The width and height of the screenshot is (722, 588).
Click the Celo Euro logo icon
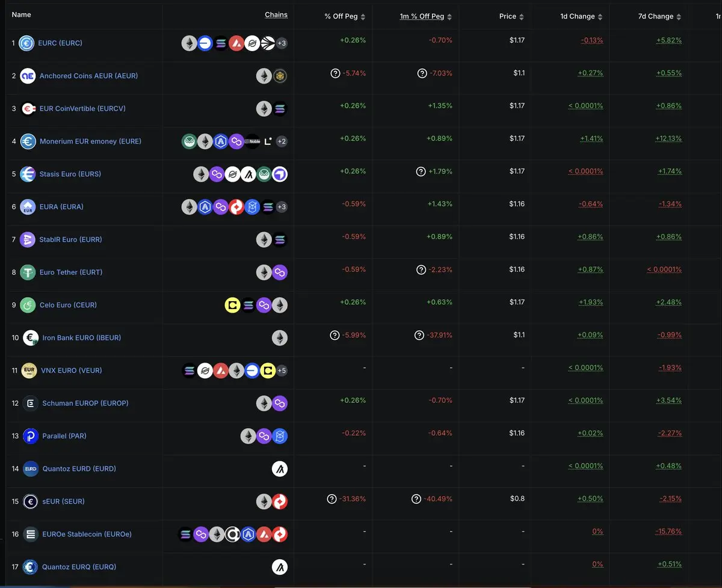[28, 305]
